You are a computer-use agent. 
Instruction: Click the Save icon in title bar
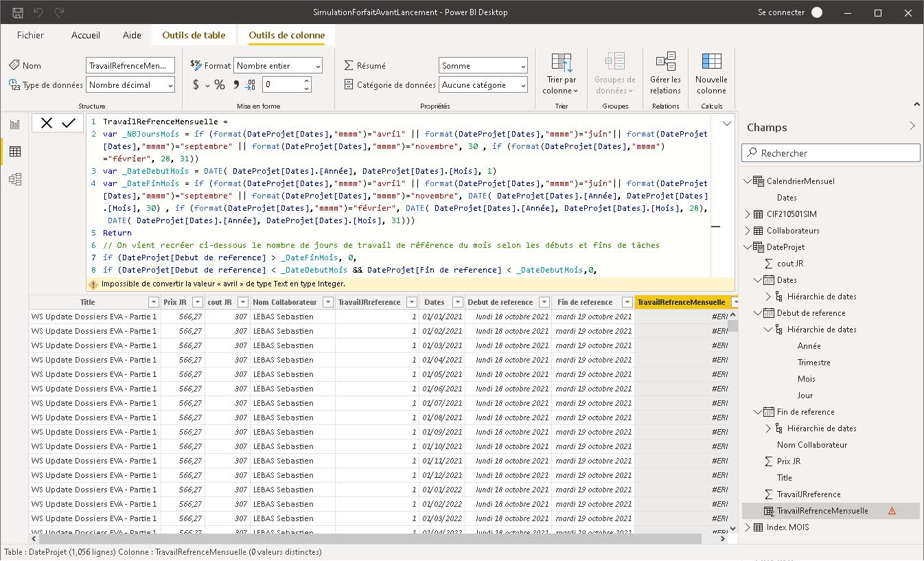point(18,12)
